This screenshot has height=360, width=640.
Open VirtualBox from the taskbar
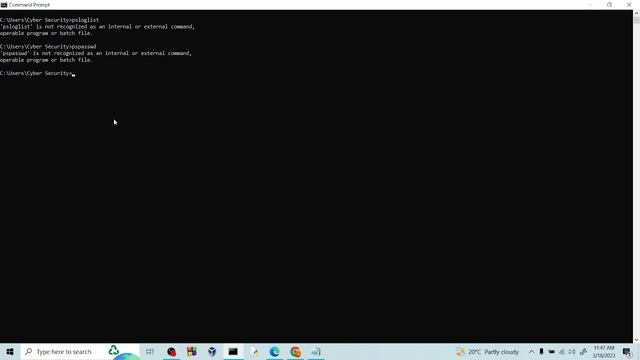212,351
